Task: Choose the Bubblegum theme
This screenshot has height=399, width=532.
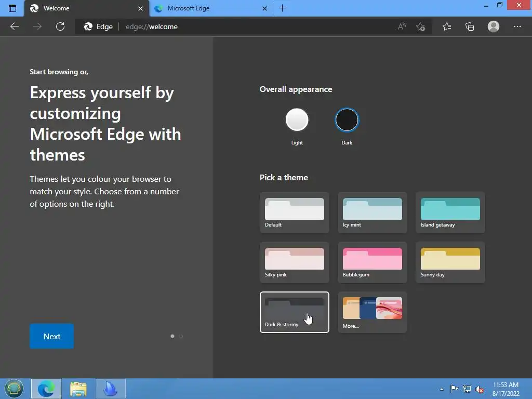Action: click(372, 262)
